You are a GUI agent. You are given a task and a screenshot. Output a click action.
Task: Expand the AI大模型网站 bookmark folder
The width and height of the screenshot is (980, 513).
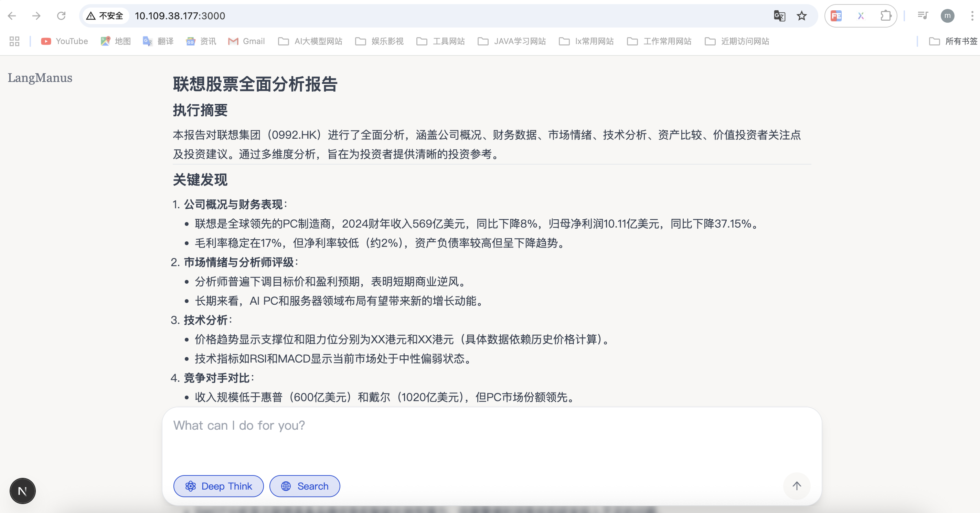coord(310,41)
